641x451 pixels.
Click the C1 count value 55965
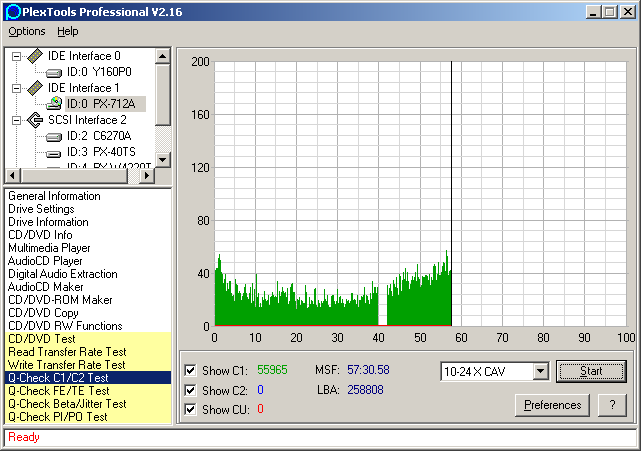(272, 370)
